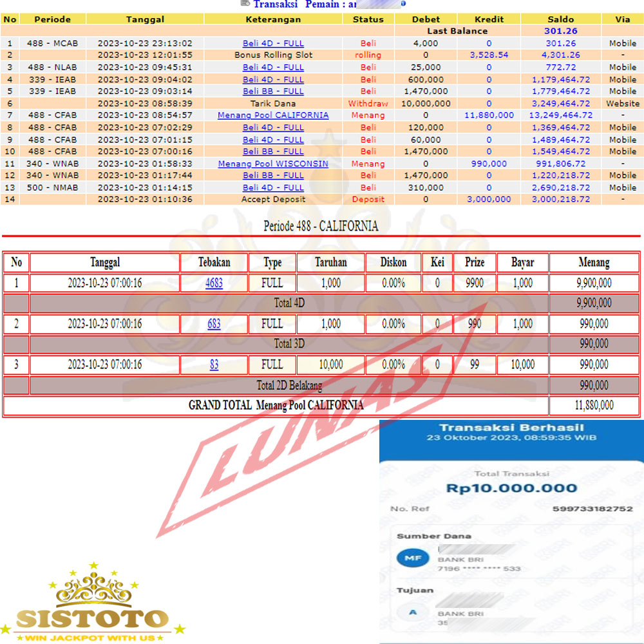Click the Last Balance value 301.26
This screenshot has width=644, height=644.
560,31
